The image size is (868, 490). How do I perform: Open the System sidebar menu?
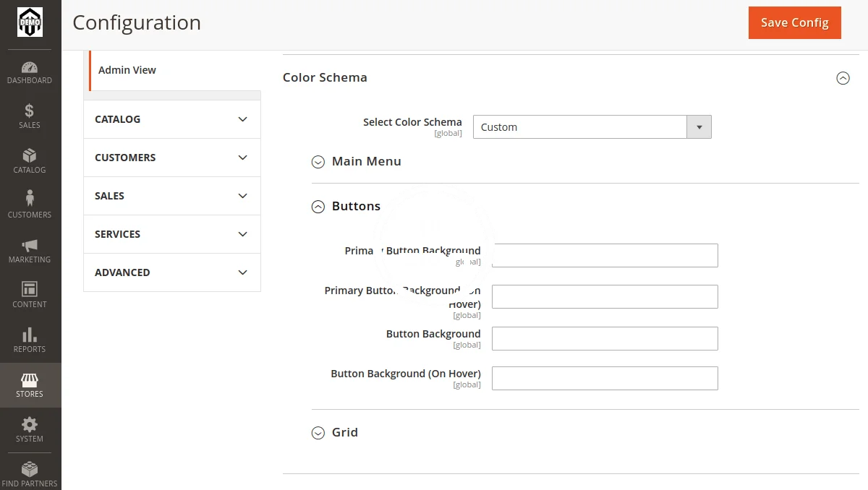coord(30,430)
